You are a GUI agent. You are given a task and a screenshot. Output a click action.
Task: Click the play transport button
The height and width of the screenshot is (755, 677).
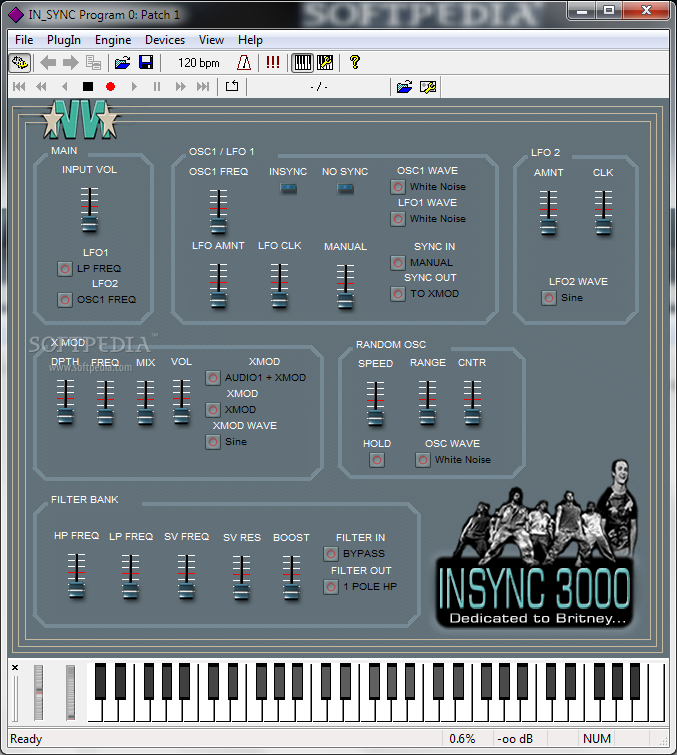(x=134, y=87)
